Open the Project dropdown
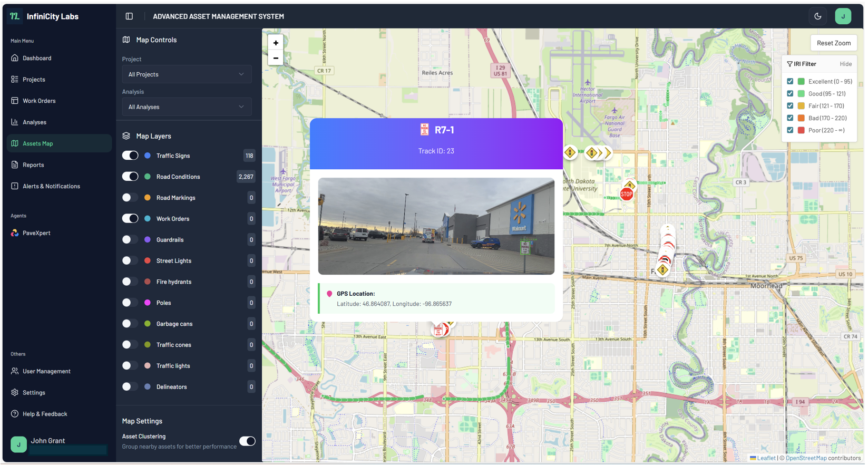Image resolution: width=868 pixels, height=465 pixels. (187, 74)
